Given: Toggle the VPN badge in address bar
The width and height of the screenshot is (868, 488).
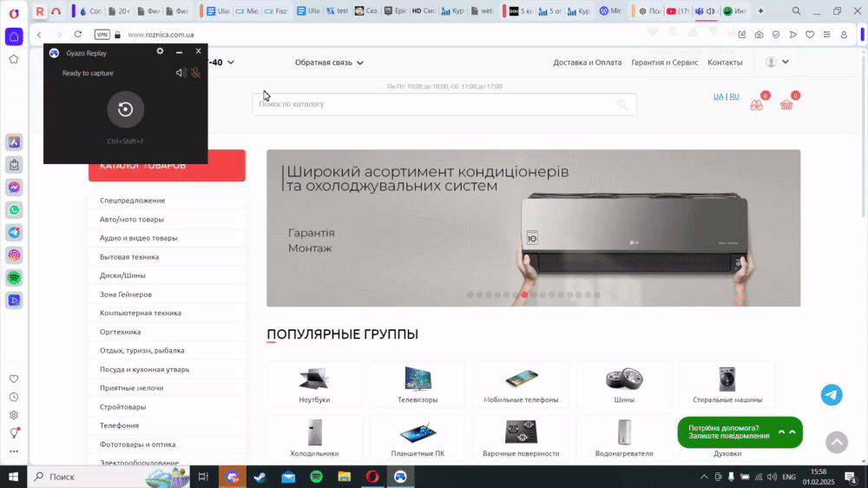Looking at the screenshot, I should [102, 35].
